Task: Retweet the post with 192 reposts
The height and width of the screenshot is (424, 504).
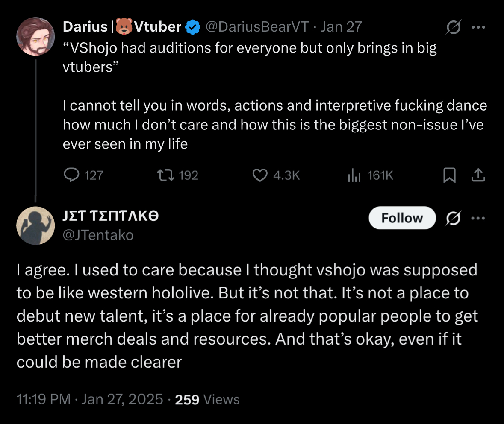Action: coord(163,175)
